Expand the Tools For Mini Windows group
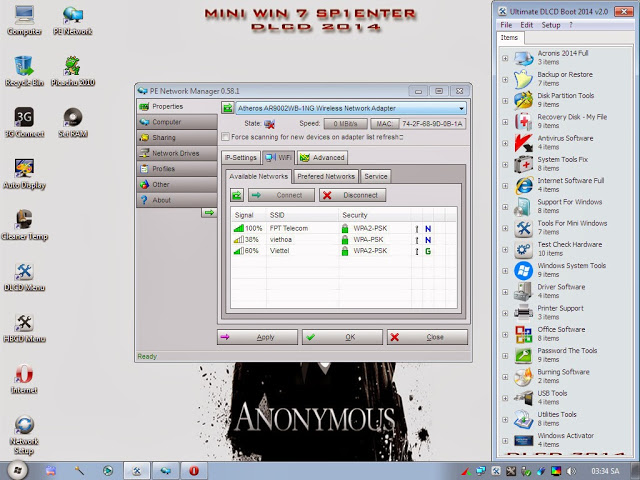Image resolution: width=640 pixels, height=480 pixels. 505,228
